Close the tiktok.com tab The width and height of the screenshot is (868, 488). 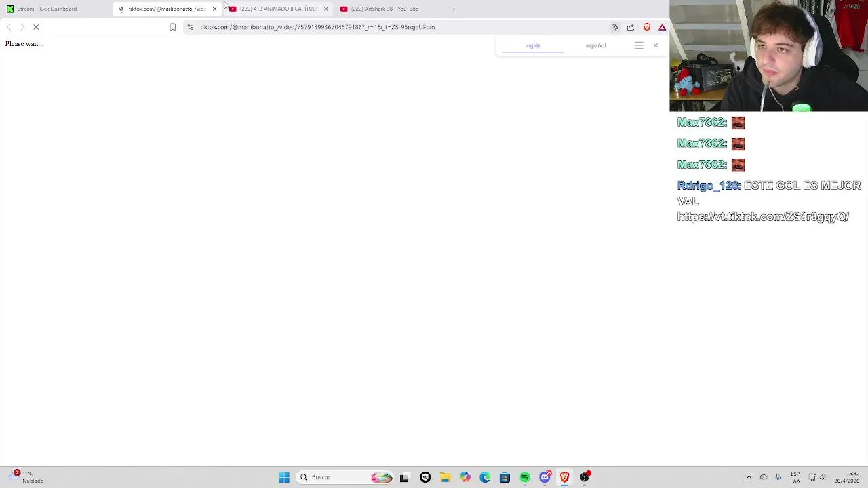(x=214, y=9)
